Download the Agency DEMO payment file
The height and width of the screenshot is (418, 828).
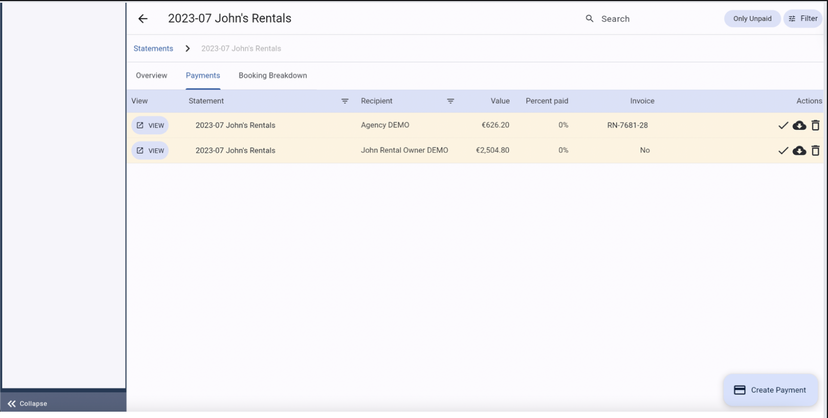tap(799, 125)
